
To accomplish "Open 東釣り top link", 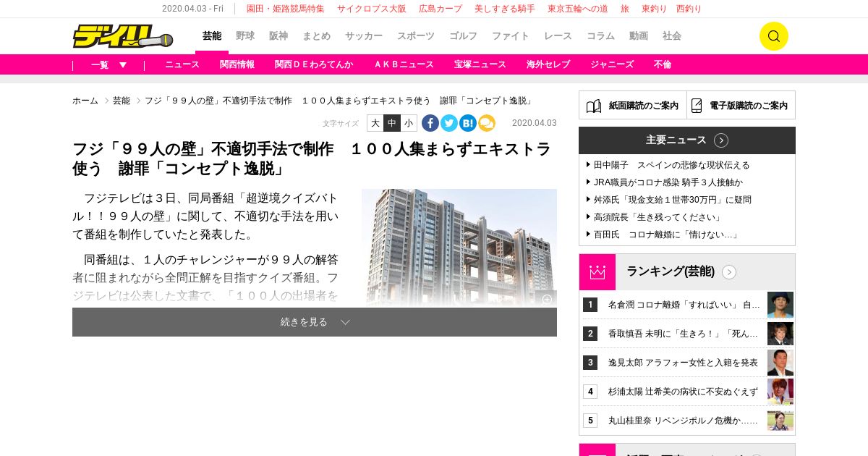I will pyautogui.click(x=655, y=9).
